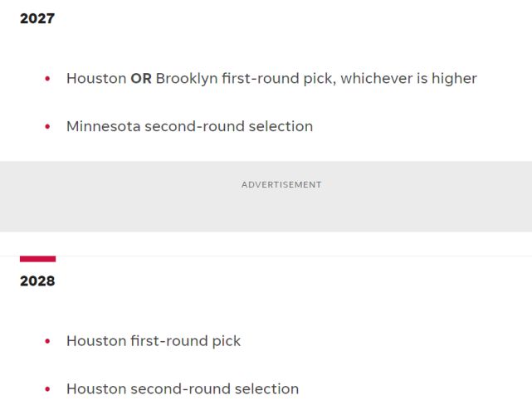Click Minnesota second-round selection text
532x410 pixels.
point(190,127)
